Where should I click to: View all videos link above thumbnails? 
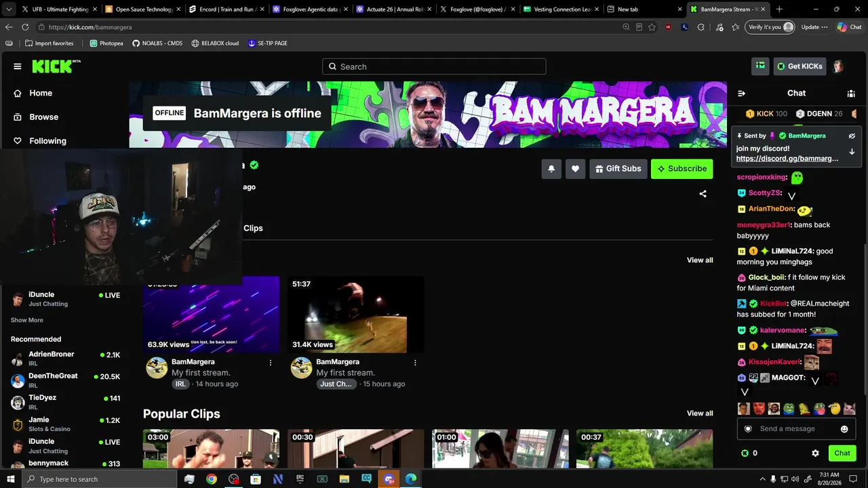[700, 260]
